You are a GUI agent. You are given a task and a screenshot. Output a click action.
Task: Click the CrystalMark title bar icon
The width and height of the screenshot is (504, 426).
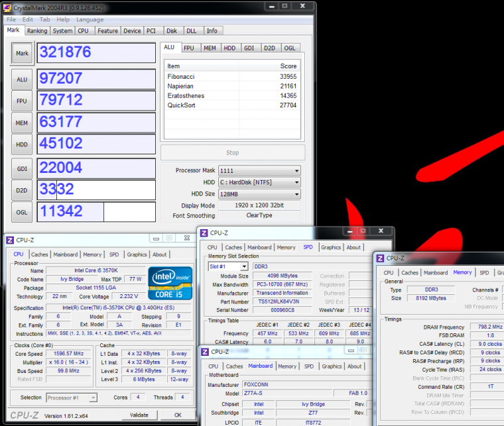(7, 6)
